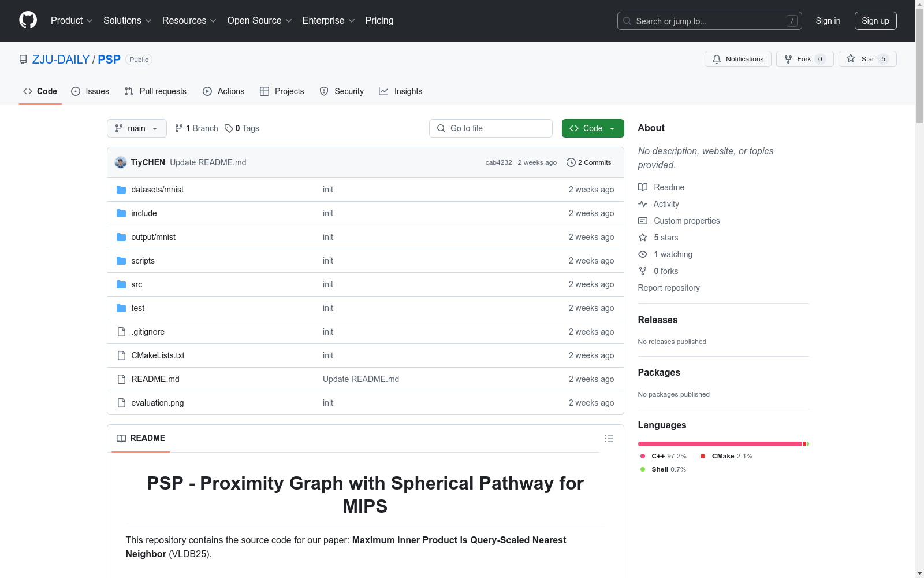Click the Notifications bell button
The height and width of the screenshot is (578, 924).
(x=737, y=59)
